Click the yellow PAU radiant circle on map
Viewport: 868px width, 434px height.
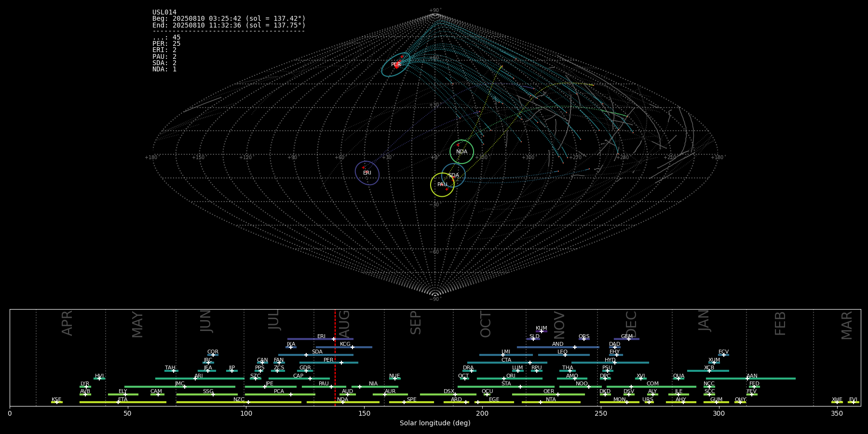coord(442,185)
